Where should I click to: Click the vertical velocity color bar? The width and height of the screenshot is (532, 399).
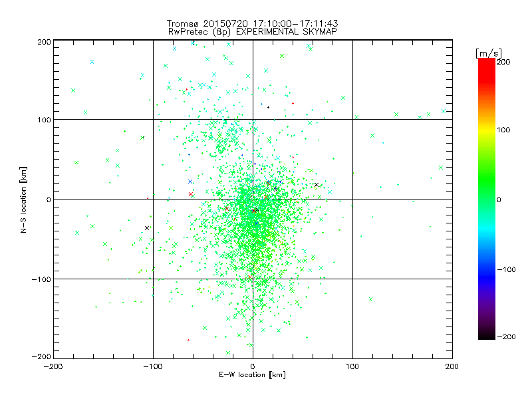pos(487,198)
